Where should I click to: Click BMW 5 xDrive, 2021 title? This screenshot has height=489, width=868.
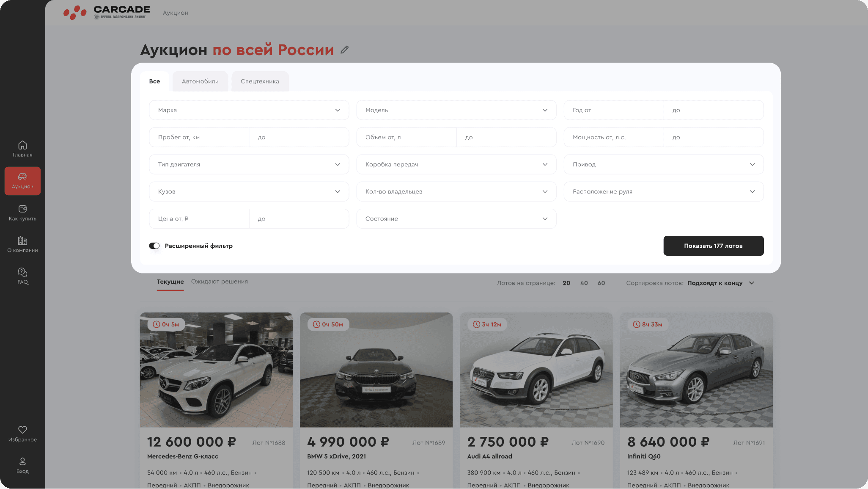(x=336, y=456)
